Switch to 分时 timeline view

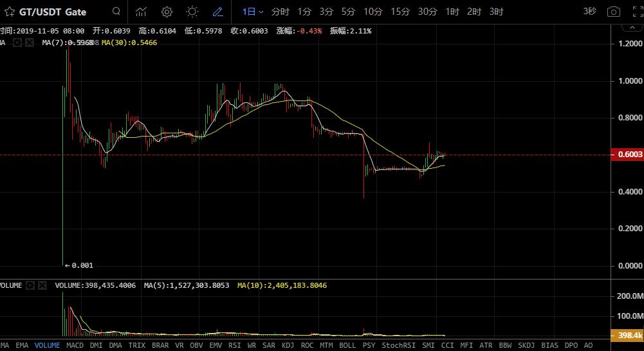[280, 12]
